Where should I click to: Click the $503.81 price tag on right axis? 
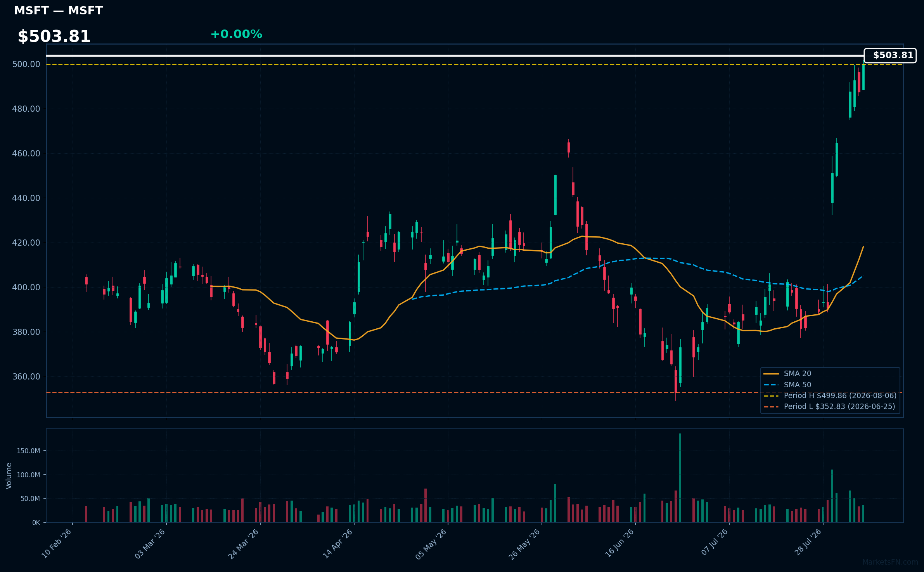point(890,55)
